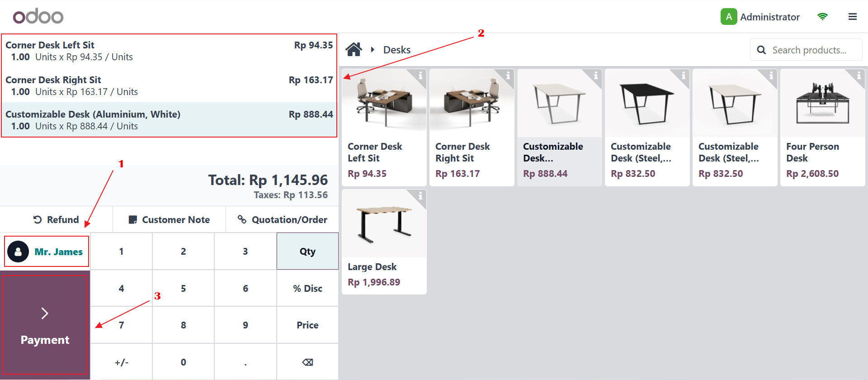868x380 pixels.
Task: Change customer Mr. James
Action: coord(47,251)
